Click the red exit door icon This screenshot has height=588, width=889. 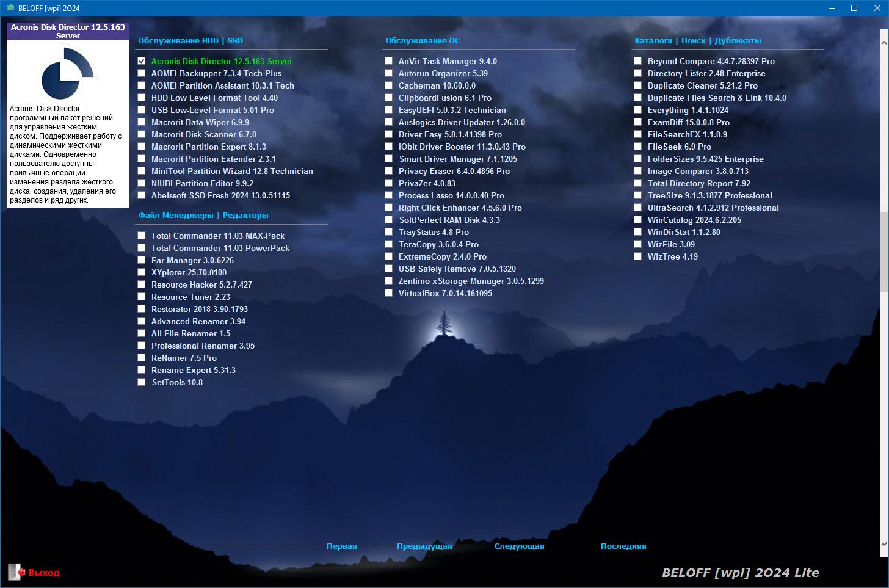pos(16,572)
